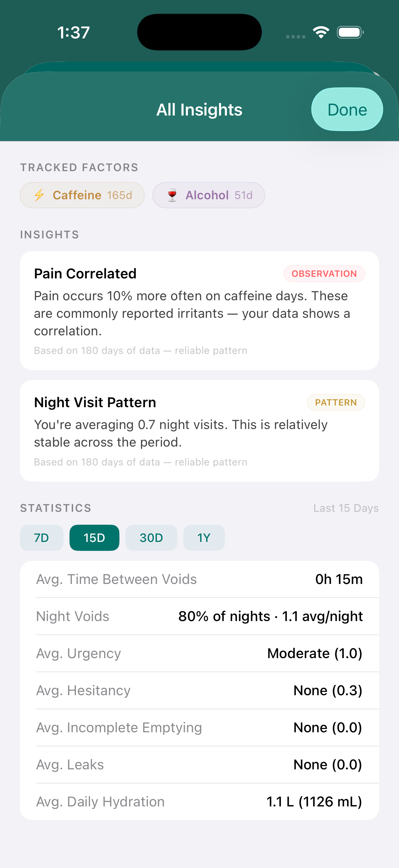399x868 pixels.
Task: Tap the caffeine lightning bolt icon
Action: point(39,195)
